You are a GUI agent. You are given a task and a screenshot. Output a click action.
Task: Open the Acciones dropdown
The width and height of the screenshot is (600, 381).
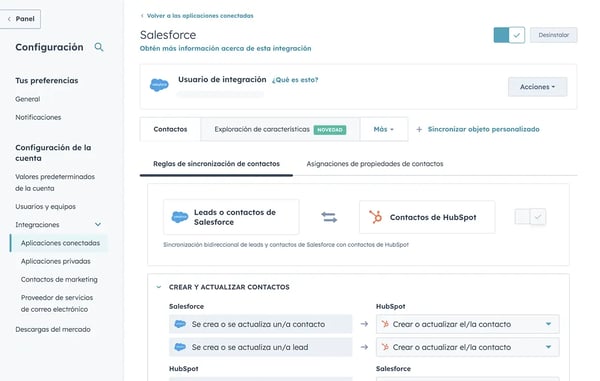point(537,87)
